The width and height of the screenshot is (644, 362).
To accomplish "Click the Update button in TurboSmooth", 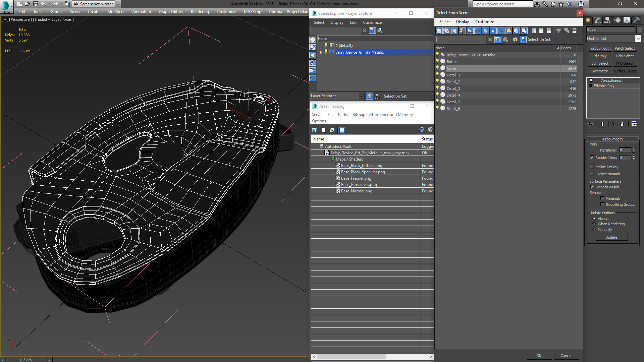I will 611,237.
